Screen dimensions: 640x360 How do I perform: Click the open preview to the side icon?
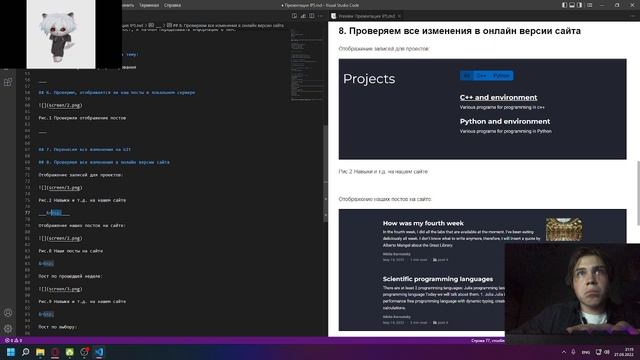[x=294, y=16]
